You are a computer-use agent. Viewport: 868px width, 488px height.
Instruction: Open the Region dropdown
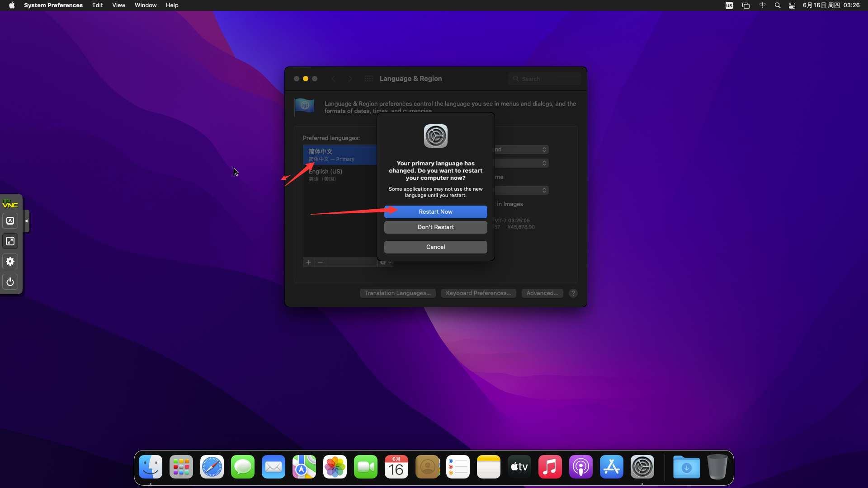coord(522,150)
